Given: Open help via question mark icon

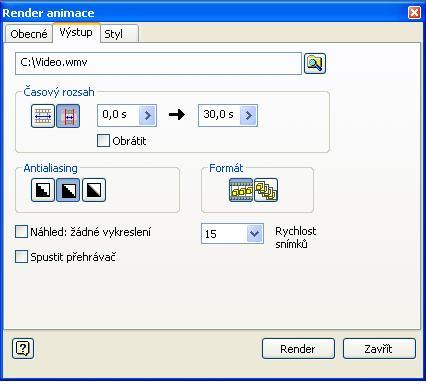Looking at the screenshot, I should [23, 349].
